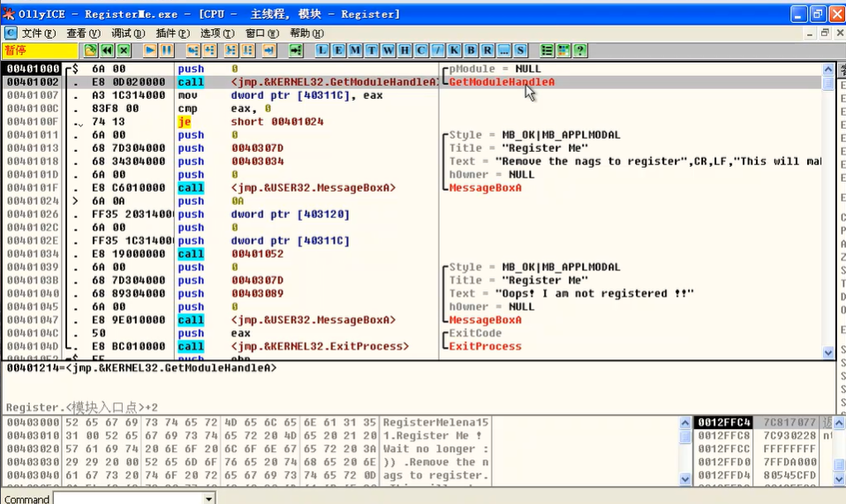Open Breakpoints window with B button
The height and width of the screenshot is (504, 846).
point(471,50)
